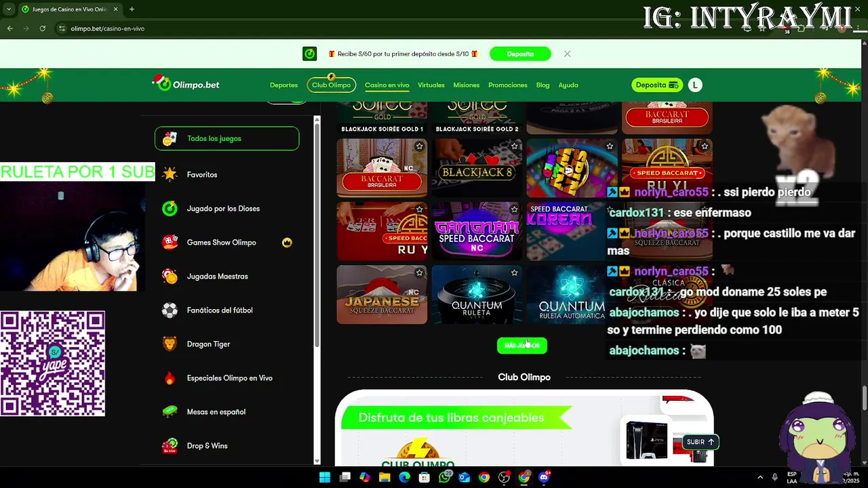Open OBS Studio from the taskbar

tap(504, 477)
